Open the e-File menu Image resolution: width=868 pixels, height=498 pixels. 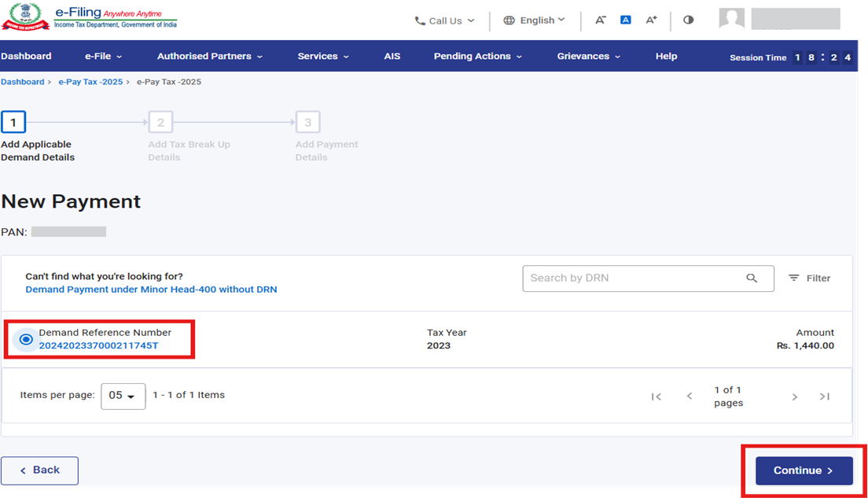point(103,56)
